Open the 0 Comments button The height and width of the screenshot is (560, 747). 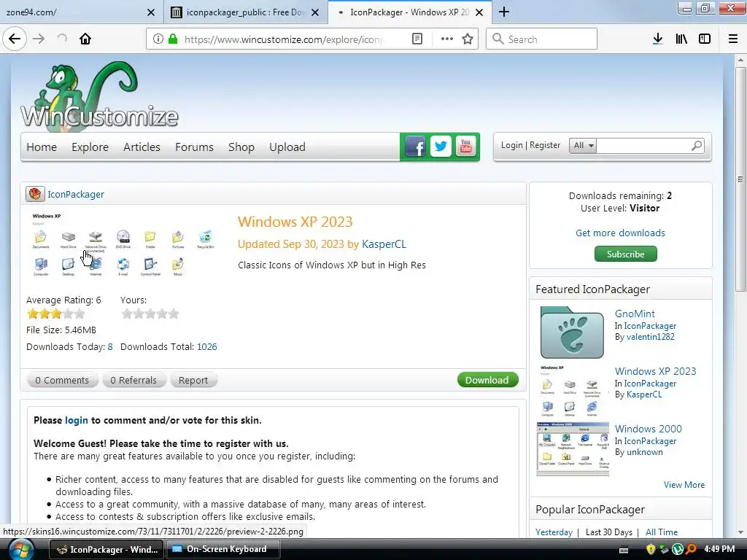(x=63, y=380)
